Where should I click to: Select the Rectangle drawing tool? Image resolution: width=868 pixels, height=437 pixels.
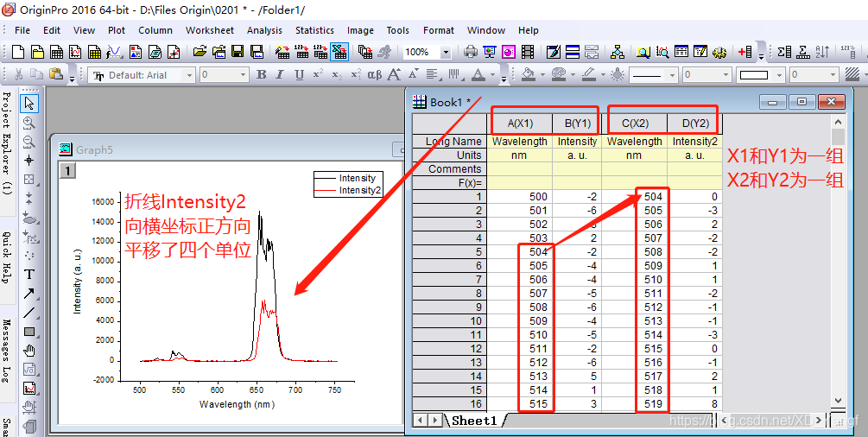(x=29, y=332)
